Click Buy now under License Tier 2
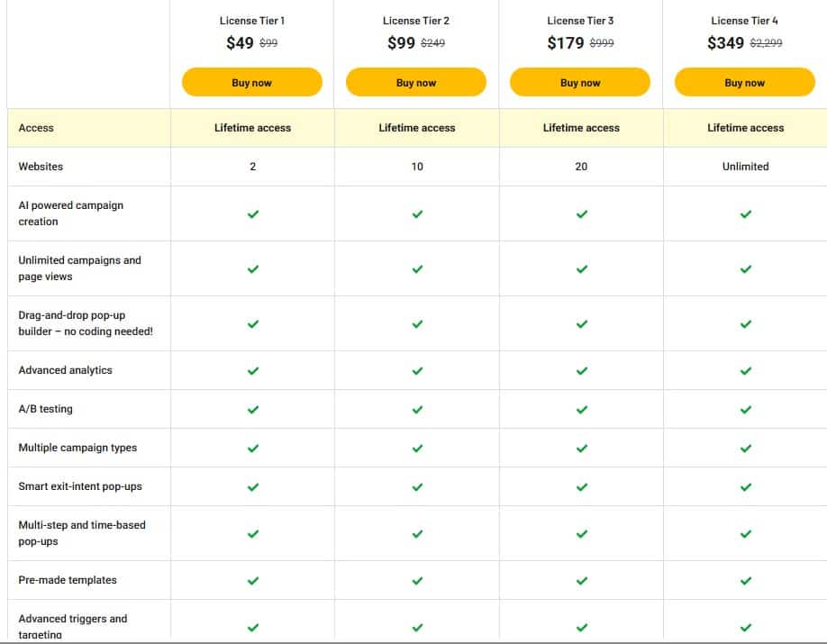Screen dimensions: 827x644 click(x=416, y=82)
